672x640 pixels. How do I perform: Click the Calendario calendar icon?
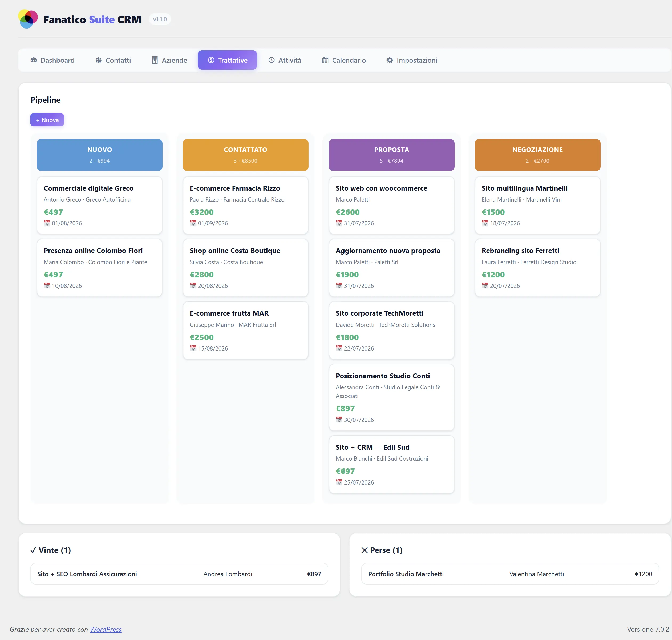[x=325, y=60]
